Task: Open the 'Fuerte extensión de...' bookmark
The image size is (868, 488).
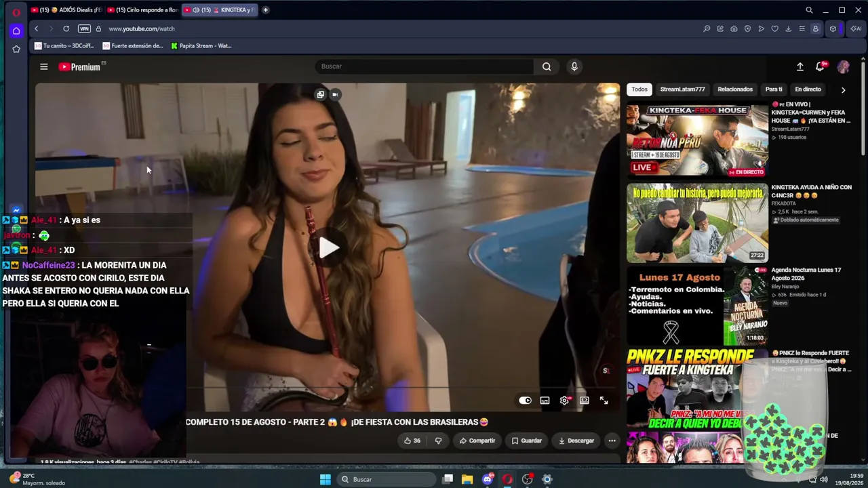Action: (x=133, y=46)
